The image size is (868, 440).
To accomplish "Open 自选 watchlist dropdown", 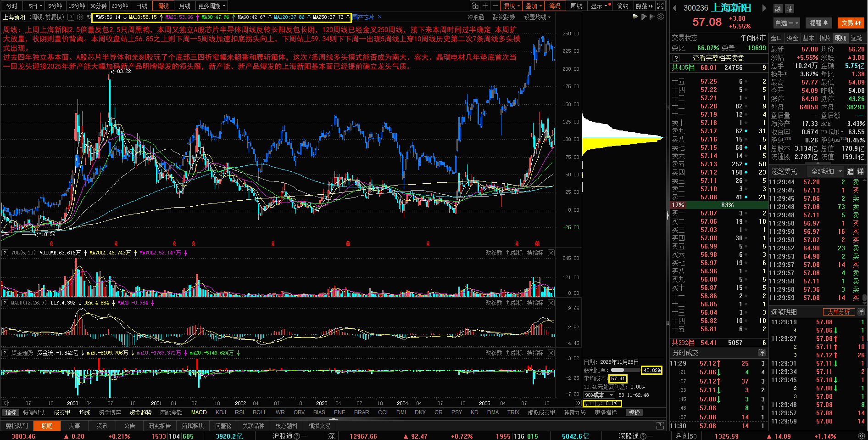I will click(787, 23).
